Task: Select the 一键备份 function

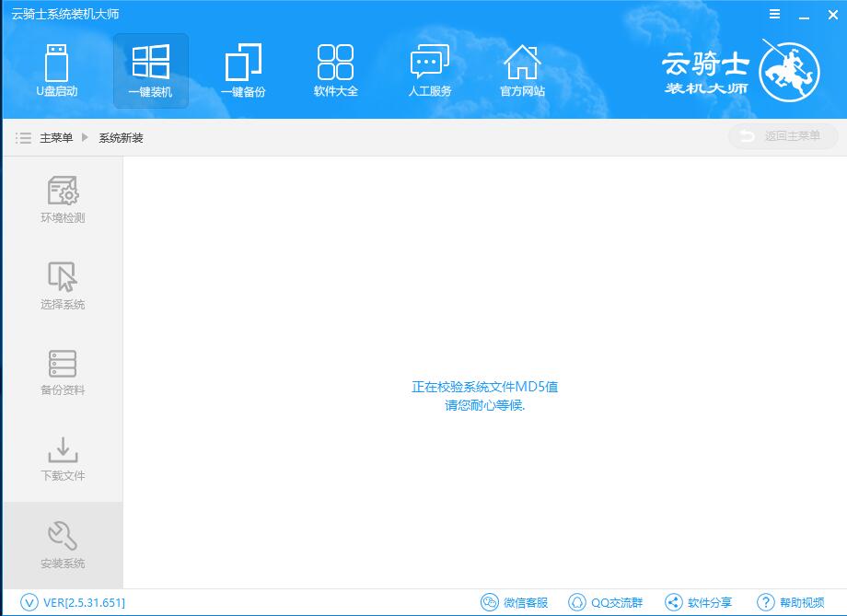Action: click(242, 70)
